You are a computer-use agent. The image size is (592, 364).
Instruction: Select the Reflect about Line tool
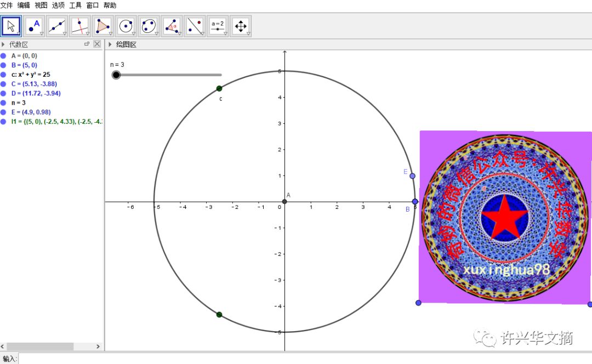pyautogui.click(x=195, y=26)
